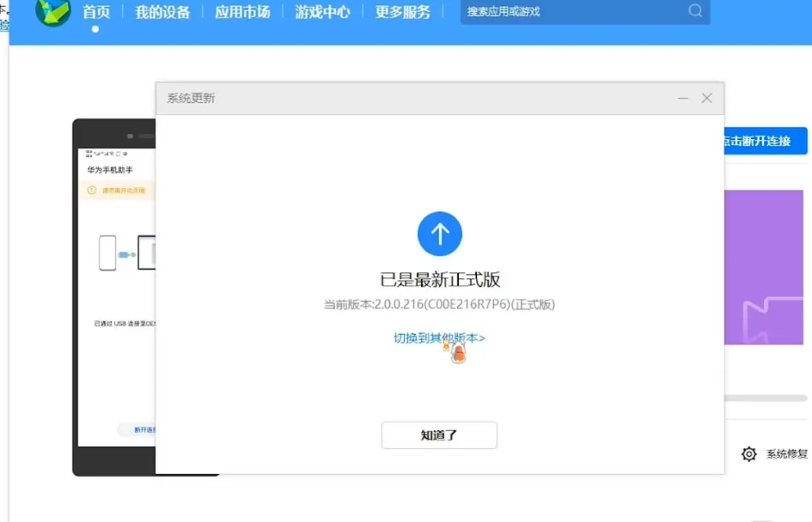Switch to the 我的设备 tab
This screenshot has height=522, width=812.
pyautogui.click(x=162, y=12)
